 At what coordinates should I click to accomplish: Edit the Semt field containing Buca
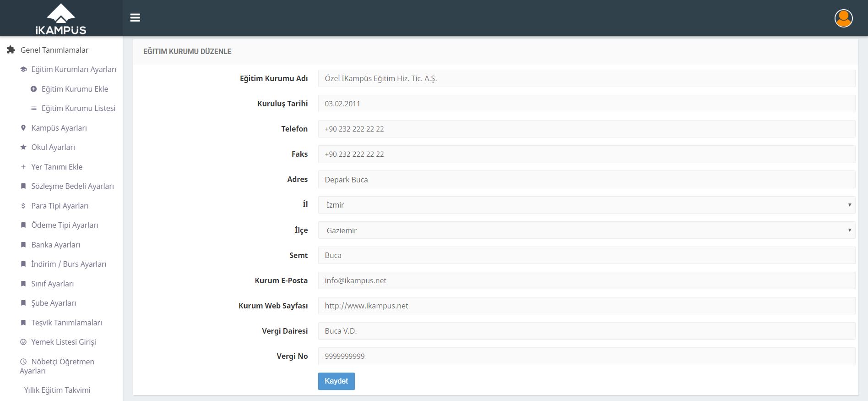click(586, 255)
